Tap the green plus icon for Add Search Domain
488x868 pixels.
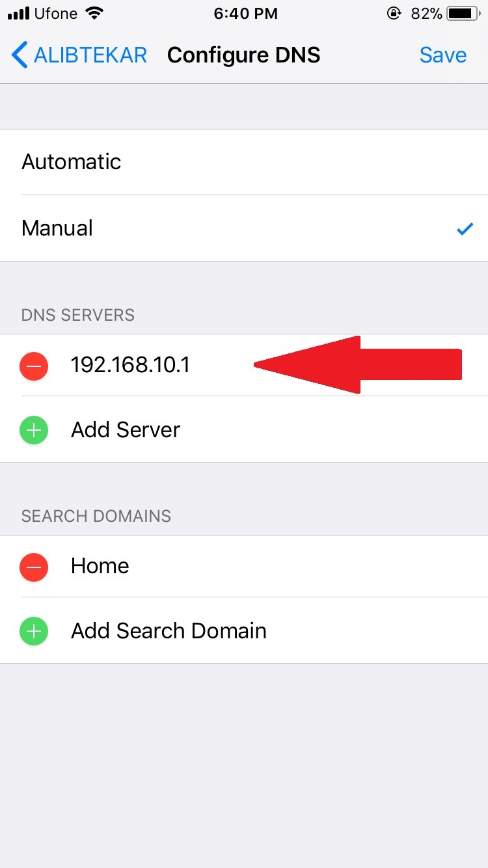[34, 631]
